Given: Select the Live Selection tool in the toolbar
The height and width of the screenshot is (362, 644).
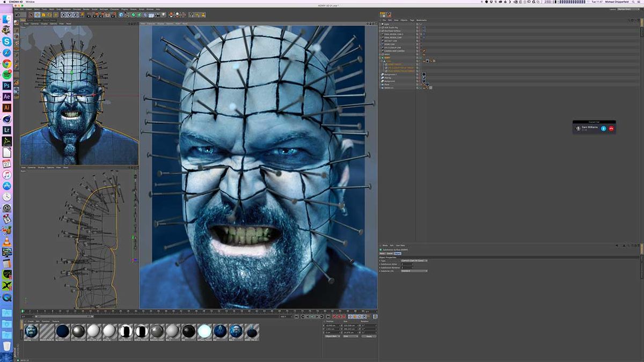Looking at the screenshot, I should (x=30, y=15).
